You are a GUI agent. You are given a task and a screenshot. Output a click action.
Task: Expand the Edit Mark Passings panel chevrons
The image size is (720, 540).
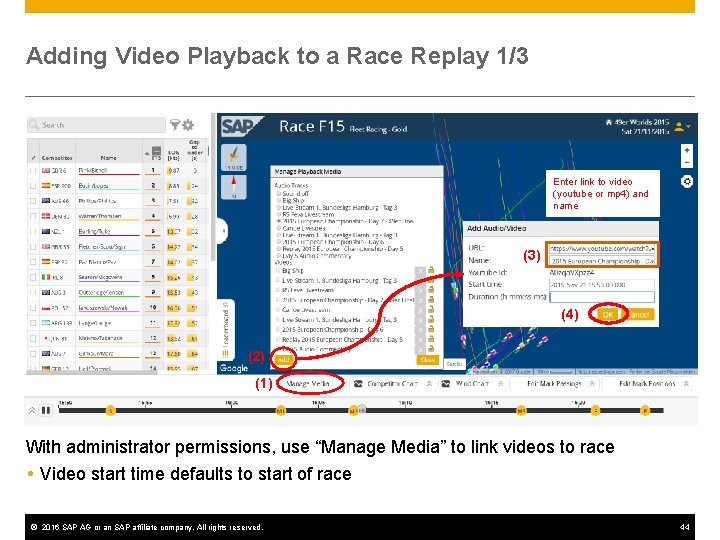point(592,383)
